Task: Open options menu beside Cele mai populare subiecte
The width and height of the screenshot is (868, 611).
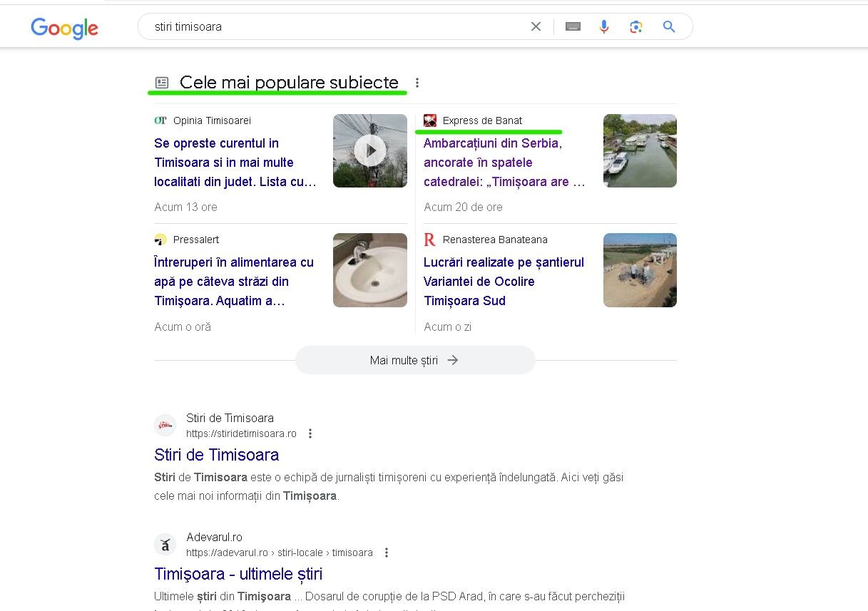Action: 417,83
